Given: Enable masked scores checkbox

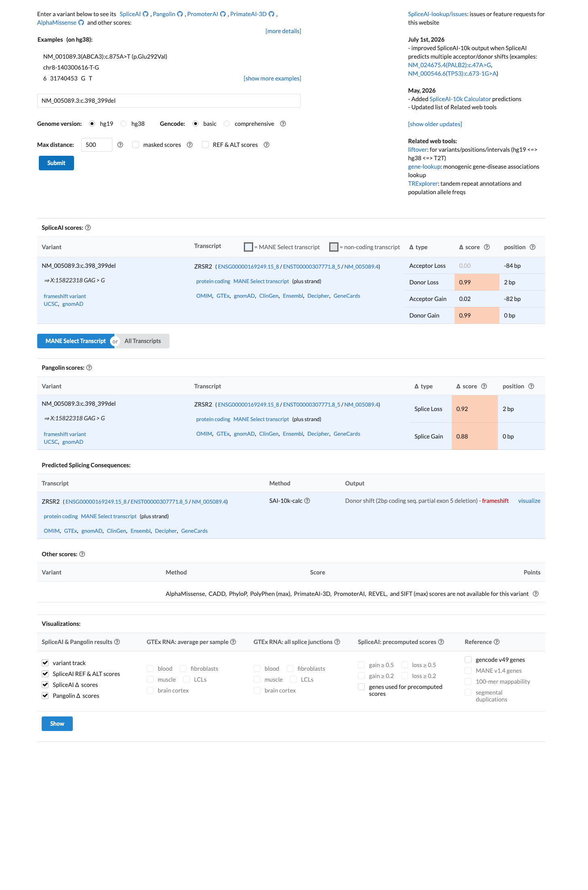Looking at the screenshot, I should click(x=136, y=145).
